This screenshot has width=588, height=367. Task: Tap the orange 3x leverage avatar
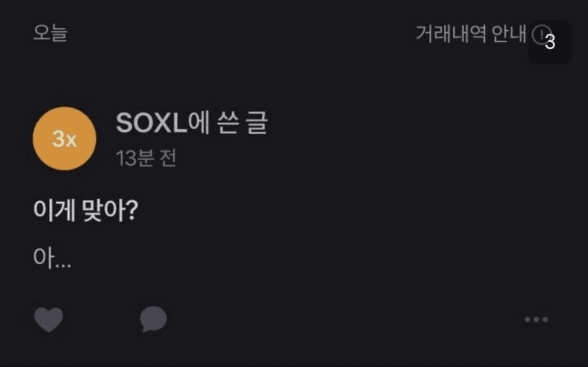[x=64, y=139]
